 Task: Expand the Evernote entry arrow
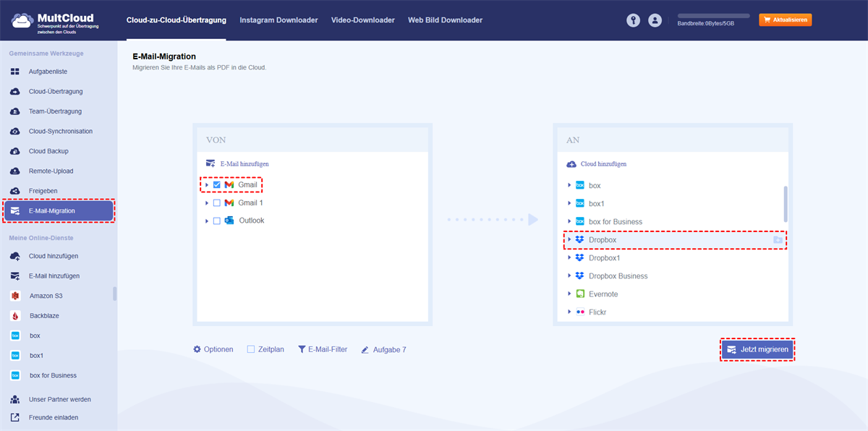tap(569, 294)
